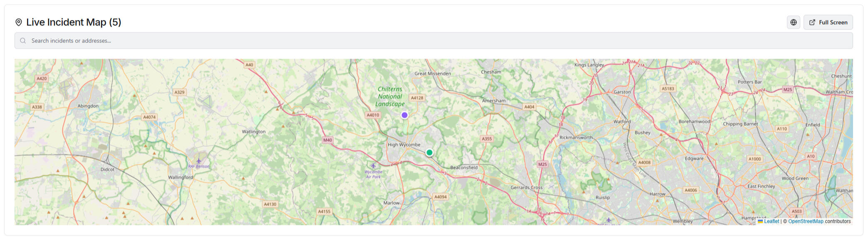The height and width of the screenshot is (239, 868).
Task: Open the map in Full Screen
Action: point(828,22)
